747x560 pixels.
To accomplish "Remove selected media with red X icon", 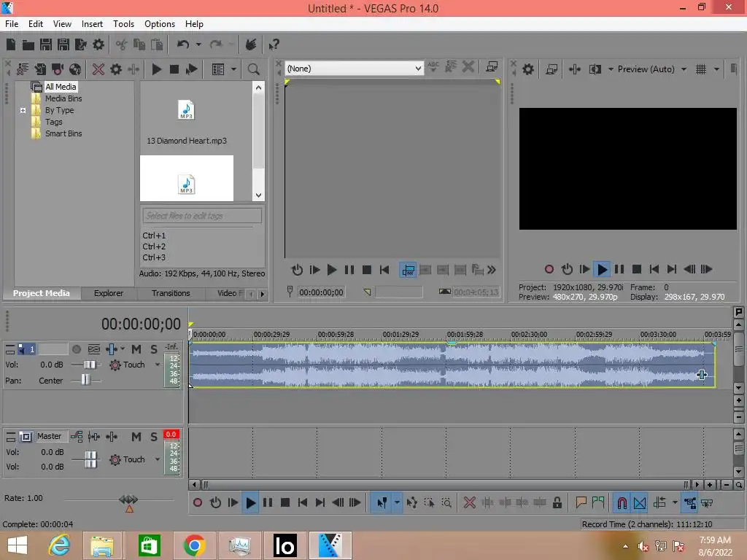I will coord(98,69).
